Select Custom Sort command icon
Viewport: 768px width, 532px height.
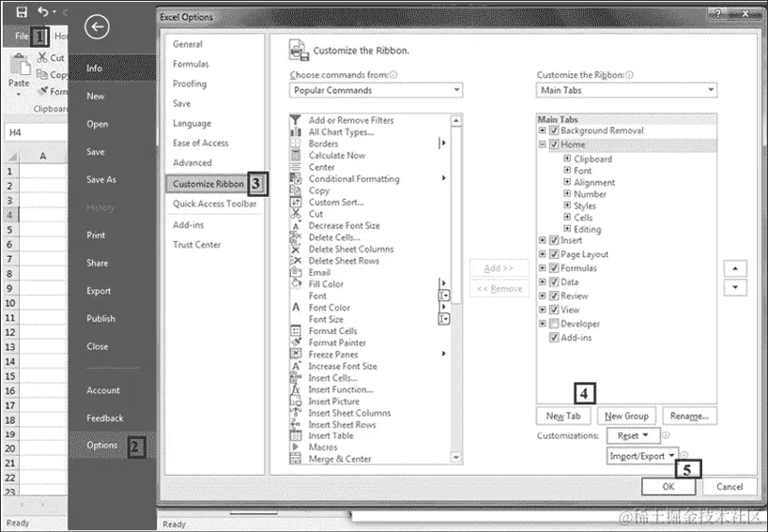[x=296, y=202]
